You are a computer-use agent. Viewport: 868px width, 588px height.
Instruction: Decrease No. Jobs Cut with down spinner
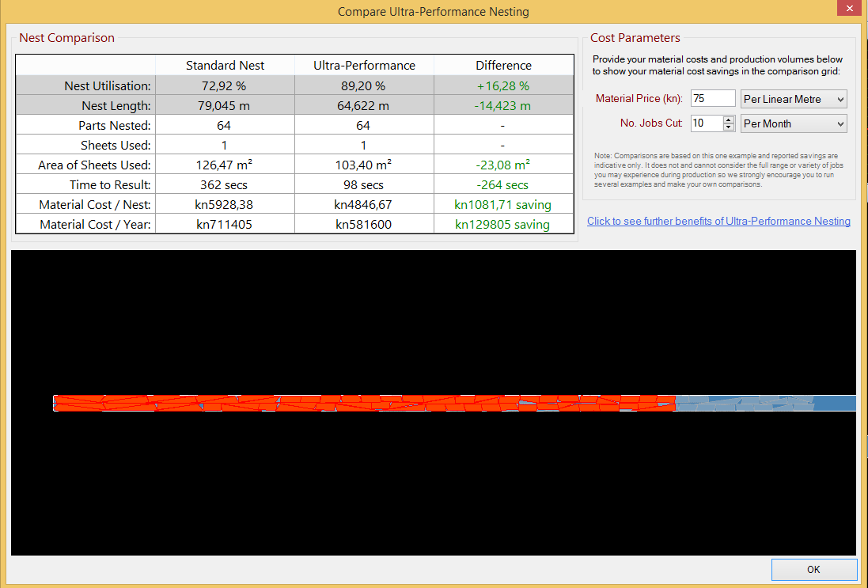click(728, 127)
